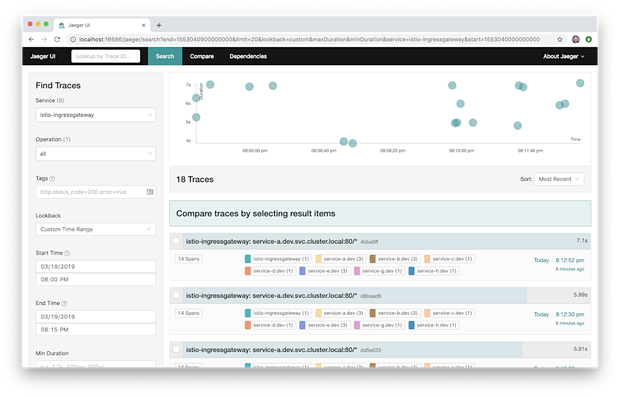Expand the Operation dropdown set to all
The image size is (620, 397).
(96, 154)
